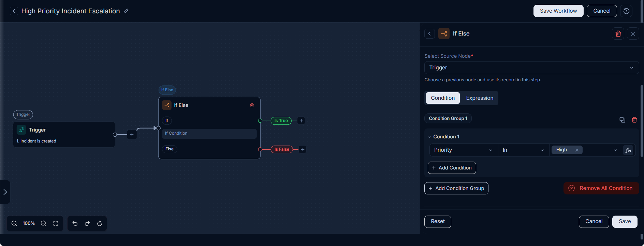
Task: Collapse the Condition 1 section
Action: (x=430, y=137)
